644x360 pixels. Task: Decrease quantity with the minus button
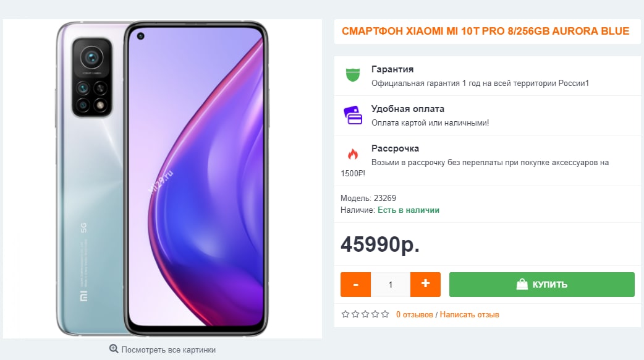point(355,285)
